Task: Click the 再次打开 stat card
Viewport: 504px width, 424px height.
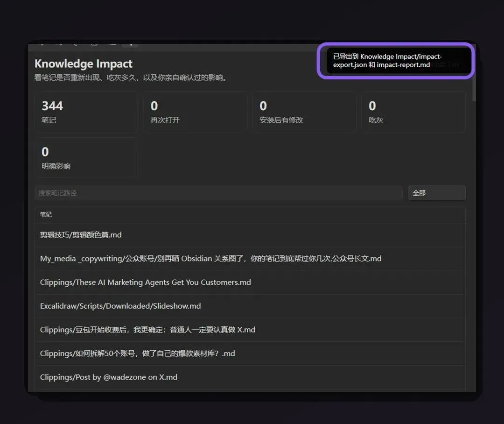Action: pyautogui.click(x=195, y=112)
